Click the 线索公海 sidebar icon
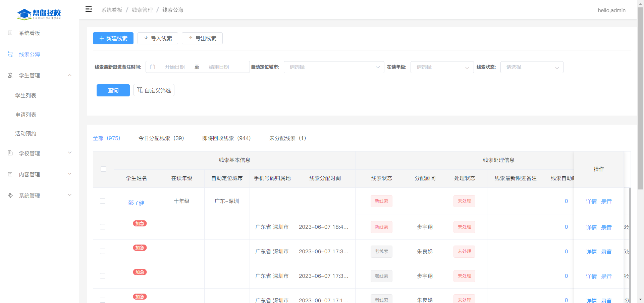644x303 pixels. coord(10,54)
